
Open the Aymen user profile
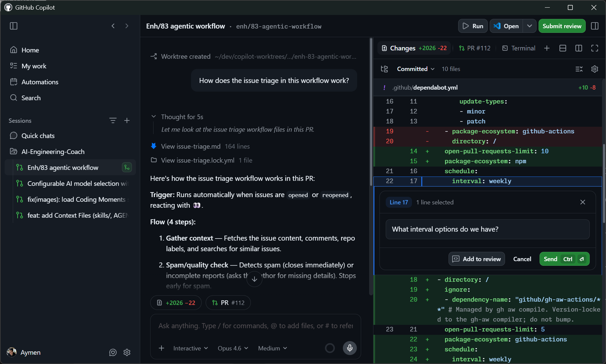coord(24,352)
